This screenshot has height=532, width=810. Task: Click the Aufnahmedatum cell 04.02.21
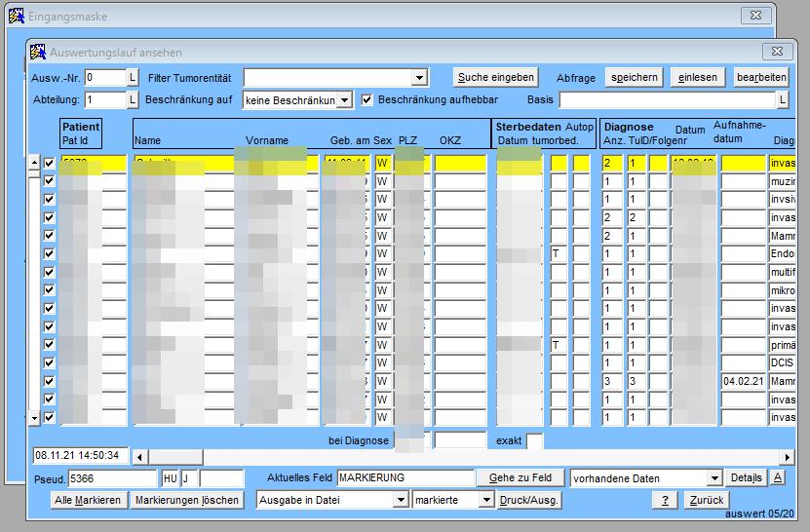pos(744,381)
